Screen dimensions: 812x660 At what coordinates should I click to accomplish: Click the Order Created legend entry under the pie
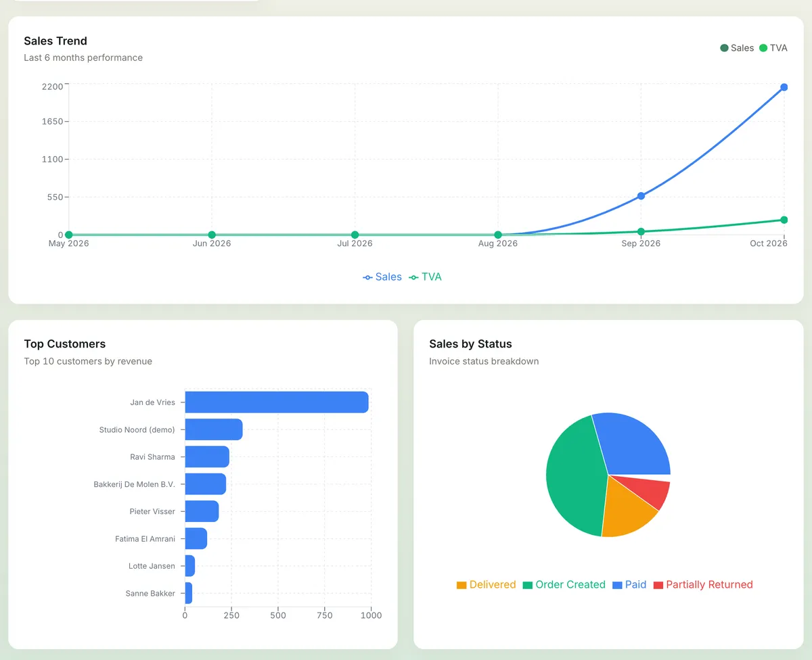[x=564, y=585]
